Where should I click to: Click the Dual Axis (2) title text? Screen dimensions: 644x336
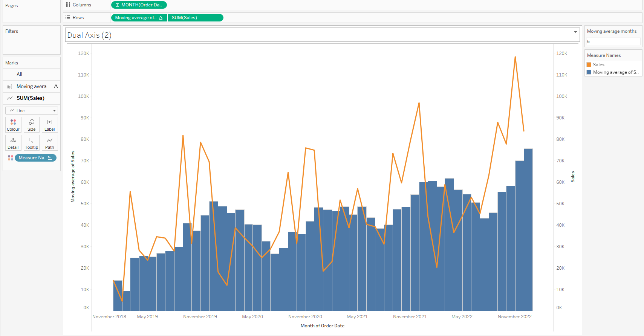[89, 35]
